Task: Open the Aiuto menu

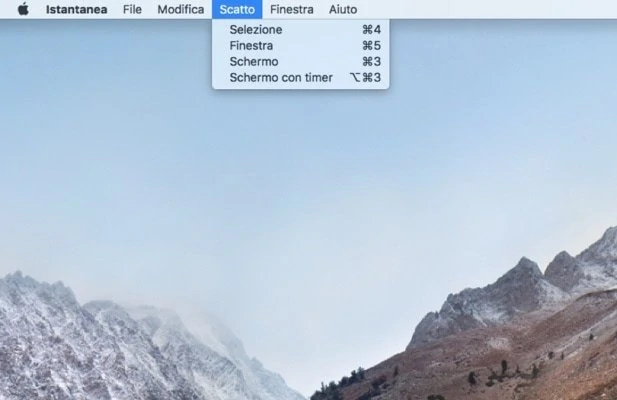Action: (x=343, y=9)
